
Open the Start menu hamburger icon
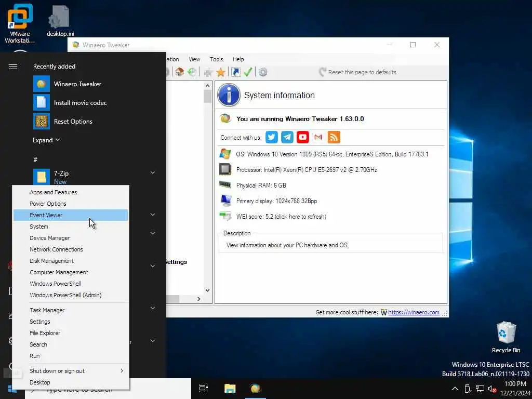(x=13, y=66)
